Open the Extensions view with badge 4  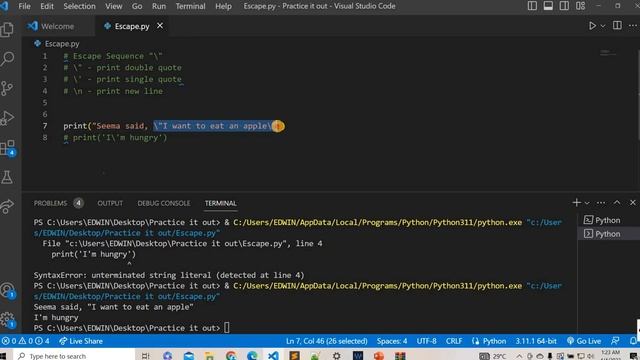click(7, 148)
